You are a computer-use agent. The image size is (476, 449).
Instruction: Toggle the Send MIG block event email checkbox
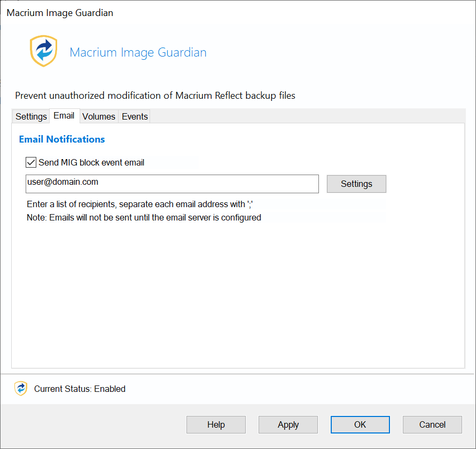click(x=30, y=162)
